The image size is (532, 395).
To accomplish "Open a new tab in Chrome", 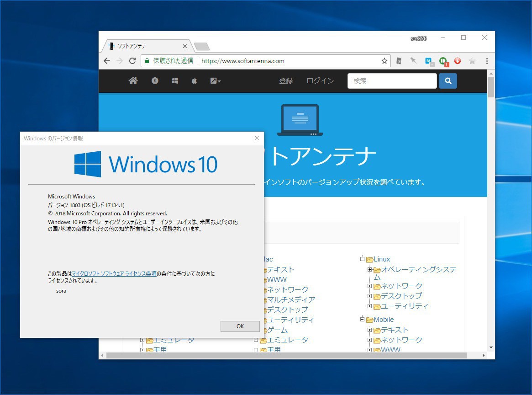I will 202,47.
